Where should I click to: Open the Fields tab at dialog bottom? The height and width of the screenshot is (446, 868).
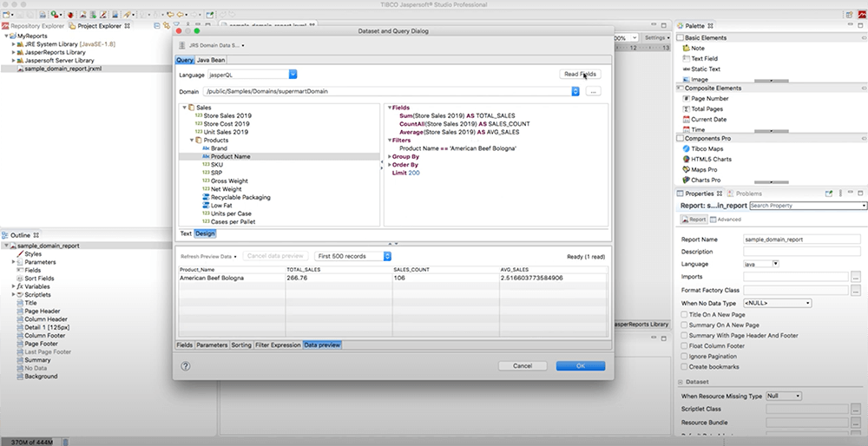184,344
